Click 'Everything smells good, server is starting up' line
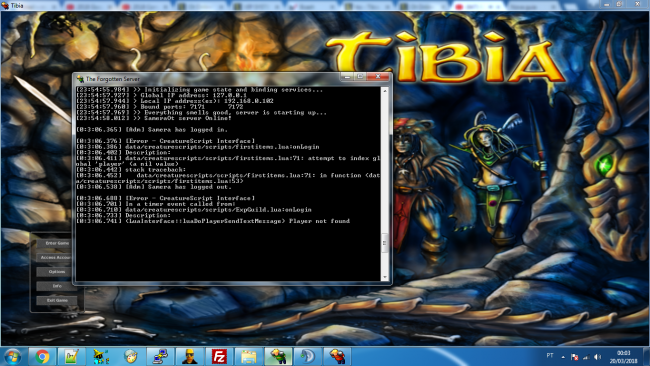Screen dimensions: 650x366 click(x=201, y=112)
